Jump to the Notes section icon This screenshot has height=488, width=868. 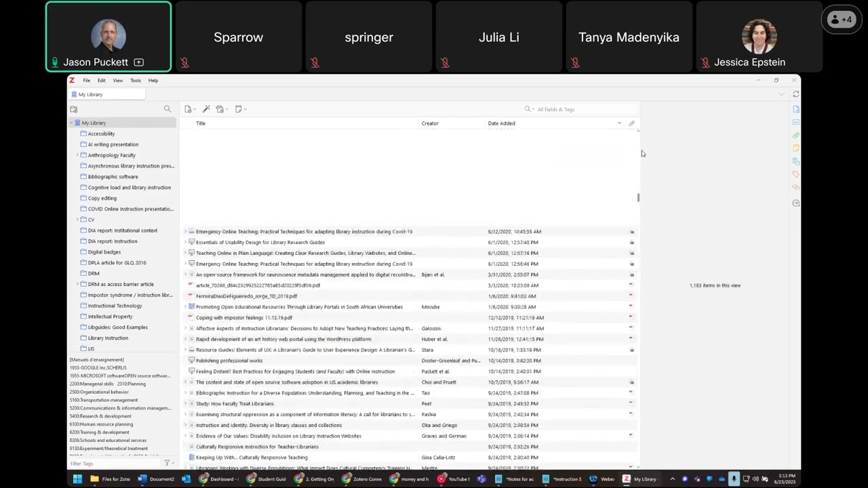point(796,148)
